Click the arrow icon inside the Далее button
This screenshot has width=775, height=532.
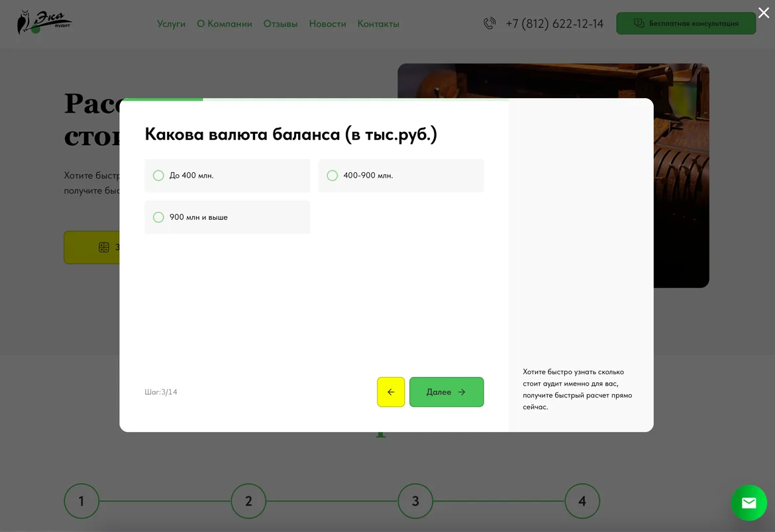pyautogui.click(x=462, y=392)
